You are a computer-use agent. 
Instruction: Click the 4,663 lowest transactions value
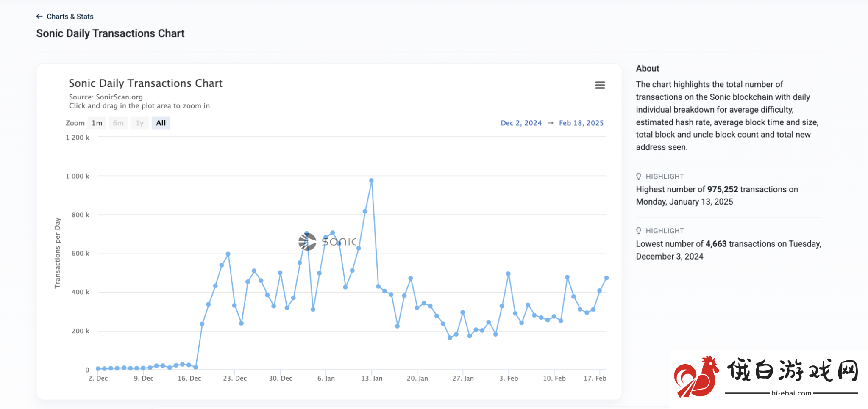[x=716, y=244]
